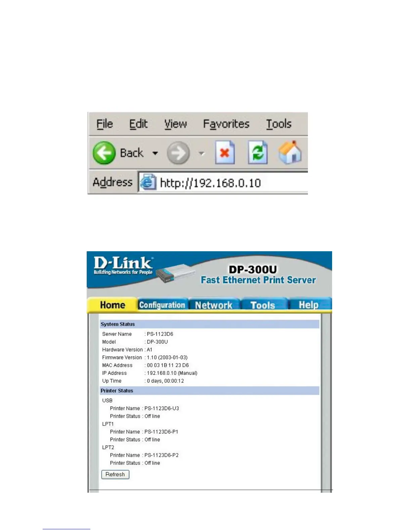411x532 pixels.
Task: Switch to the Configuration tab
Action: click(163, 305)
